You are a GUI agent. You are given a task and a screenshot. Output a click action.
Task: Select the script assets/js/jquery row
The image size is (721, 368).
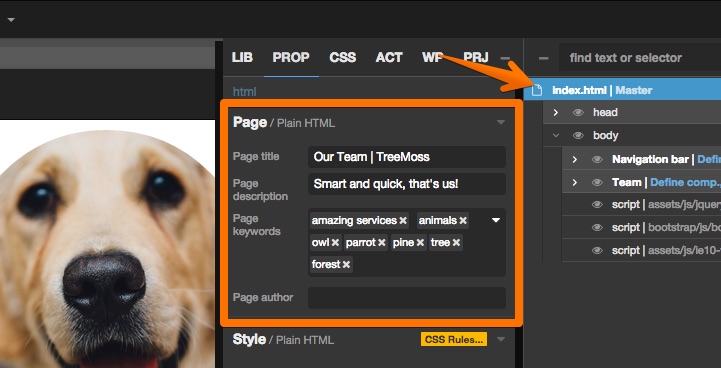(641, 205)
